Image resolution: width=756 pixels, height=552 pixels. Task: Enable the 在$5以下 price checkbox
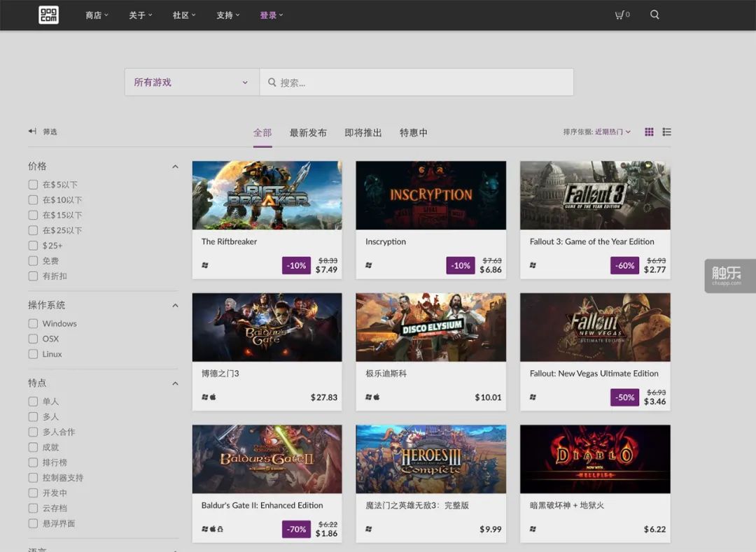pyautogui.click(x=33, y=185)
